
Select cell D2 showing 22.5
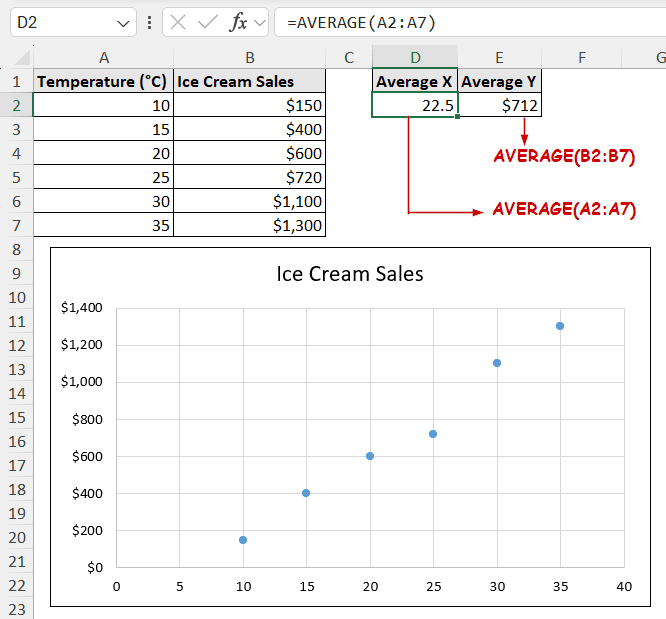pos(415,105)
